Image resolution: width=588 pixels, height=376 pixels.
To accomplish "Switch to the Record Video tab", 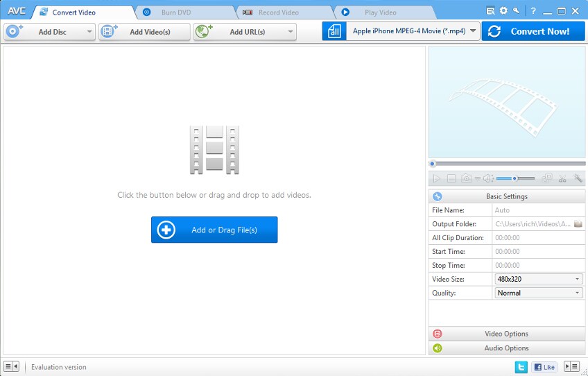I will 278,12.
